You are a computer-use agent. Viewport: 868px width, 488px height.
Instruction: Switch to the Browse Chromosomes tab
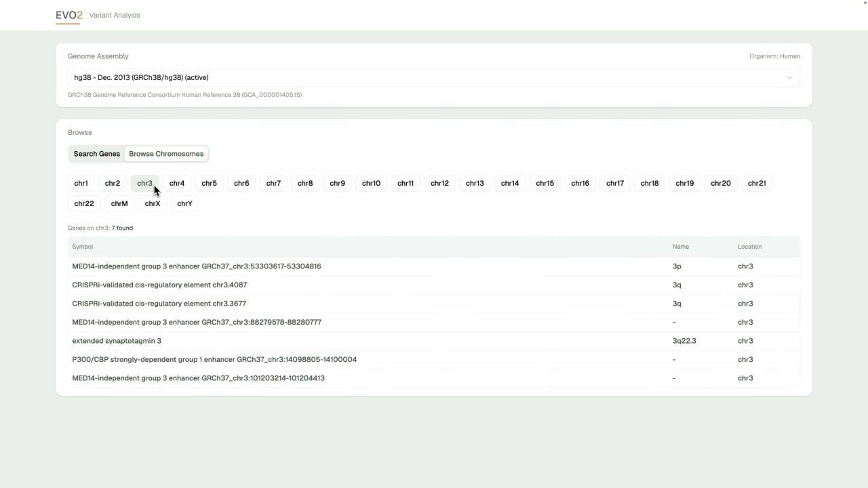[x=166, y=154]
